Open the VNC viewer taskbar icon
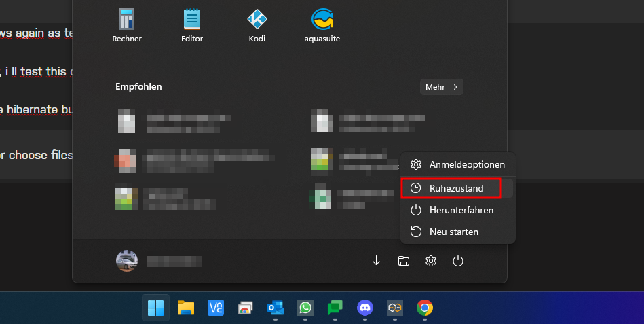This screenshot has height=324, width=644. 216,308
